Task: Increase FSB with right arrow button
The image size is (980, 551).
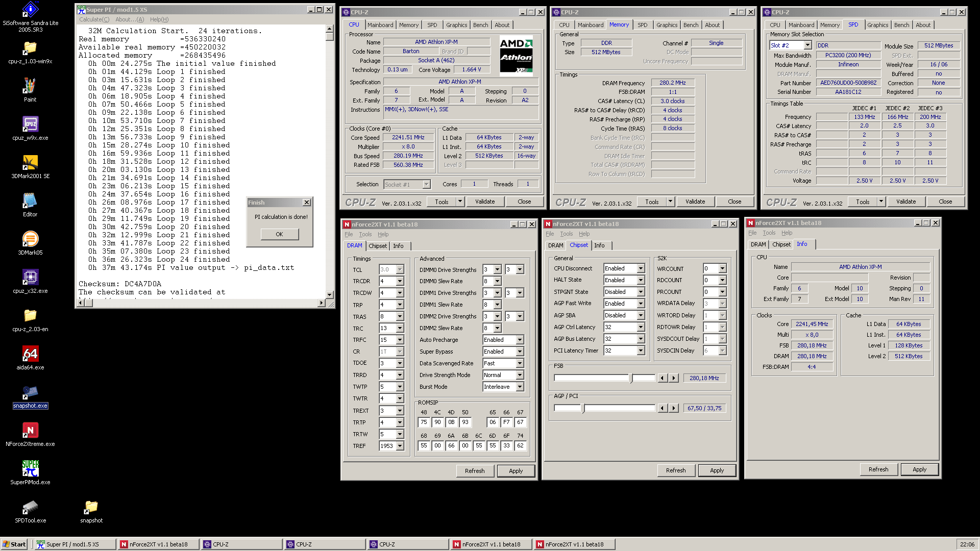Action: pos(674,378)
